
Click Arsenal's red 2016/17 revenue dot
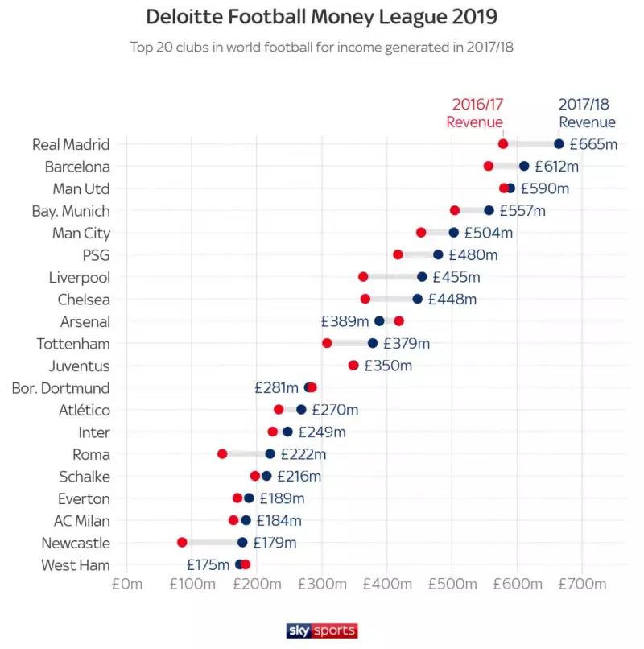398,321
